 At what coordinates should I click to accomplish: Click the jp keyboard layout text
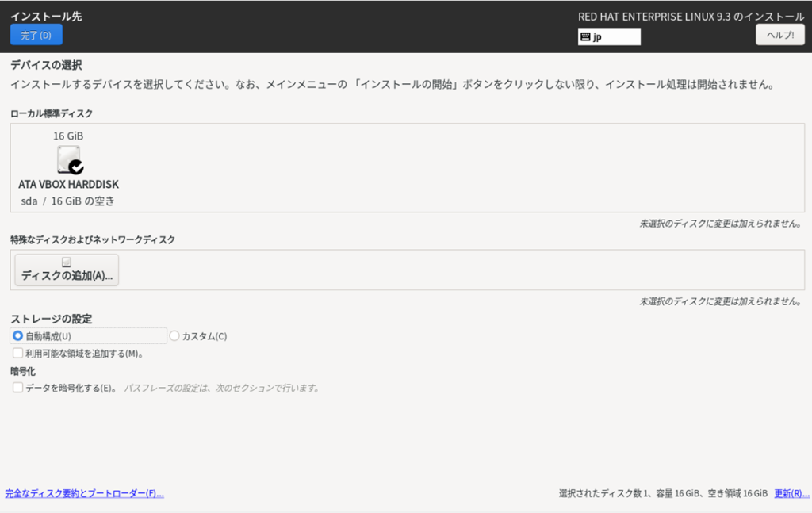598,36
